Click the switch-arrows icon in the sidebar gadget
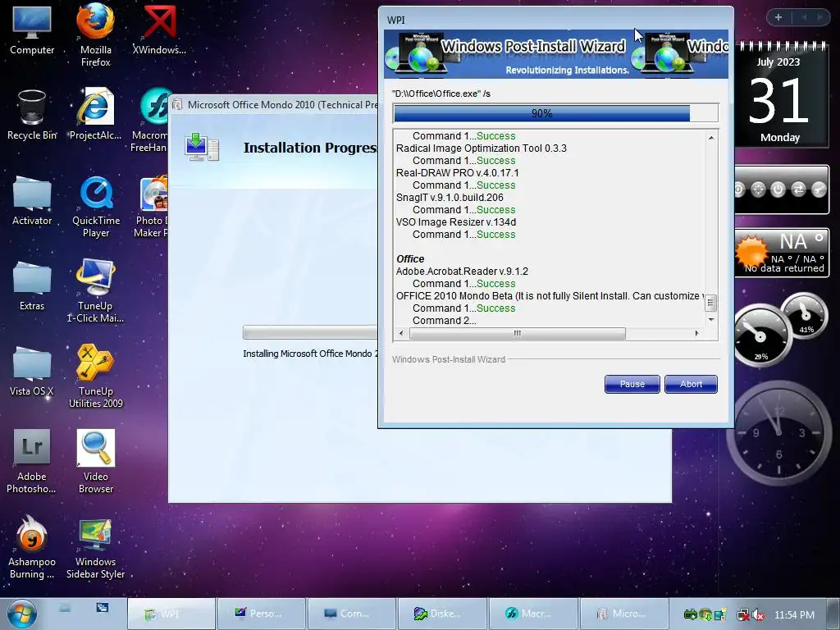This screenshot has height=630, width=840. click(x=798, y=189)
